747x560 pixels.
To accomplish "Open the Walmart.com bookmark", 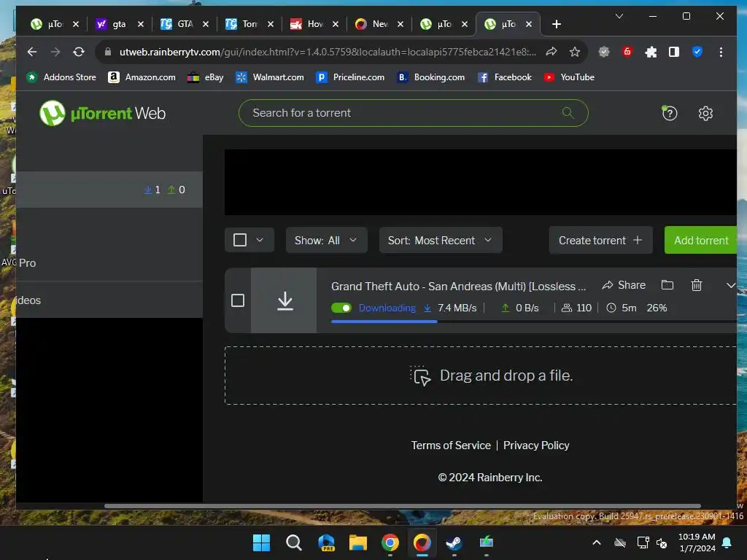I will (270, 77).
